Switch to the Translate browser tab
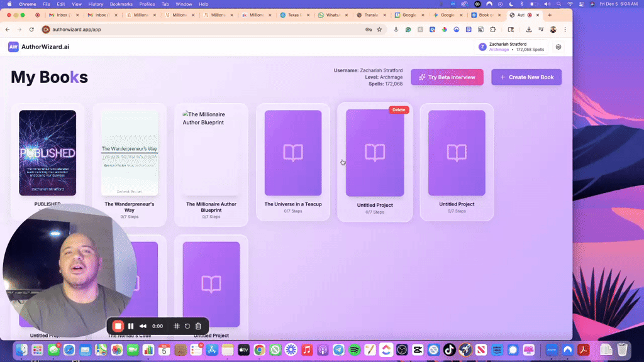The width and height of the screenshot is (644, 362). click(370, 15)
